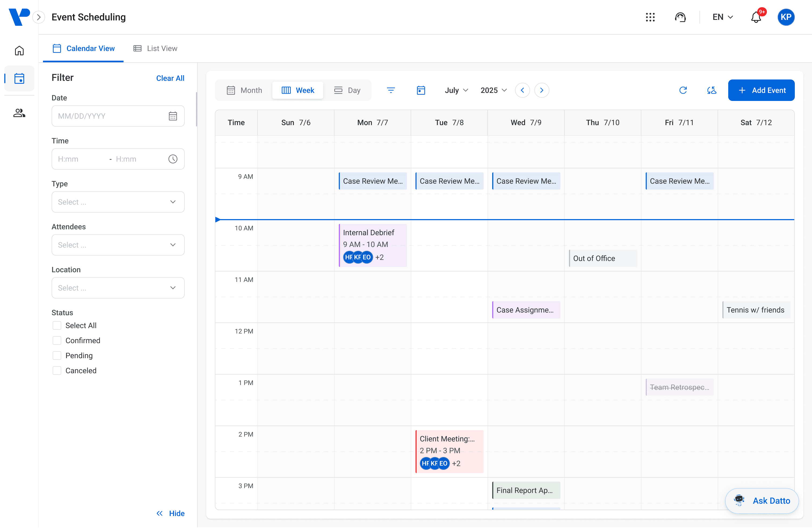
Task: Click the headset support icon
Action: tap(680, 17)
